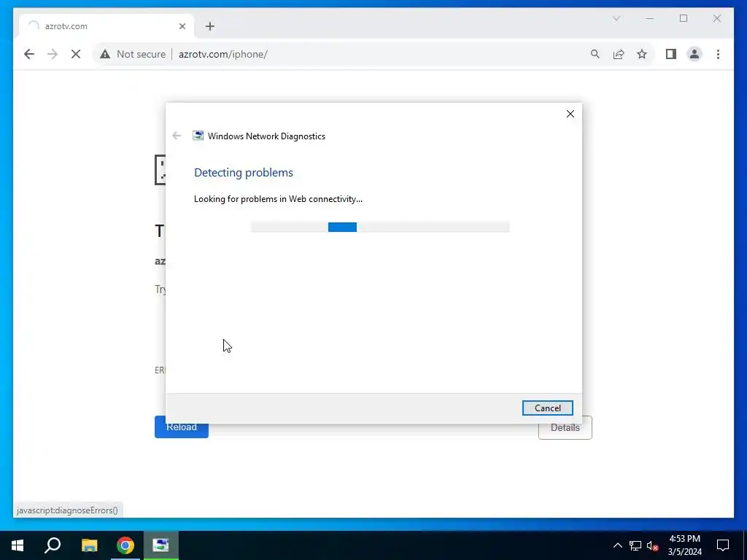Select the azrotv.com browser tab

[x=107, y=26]
